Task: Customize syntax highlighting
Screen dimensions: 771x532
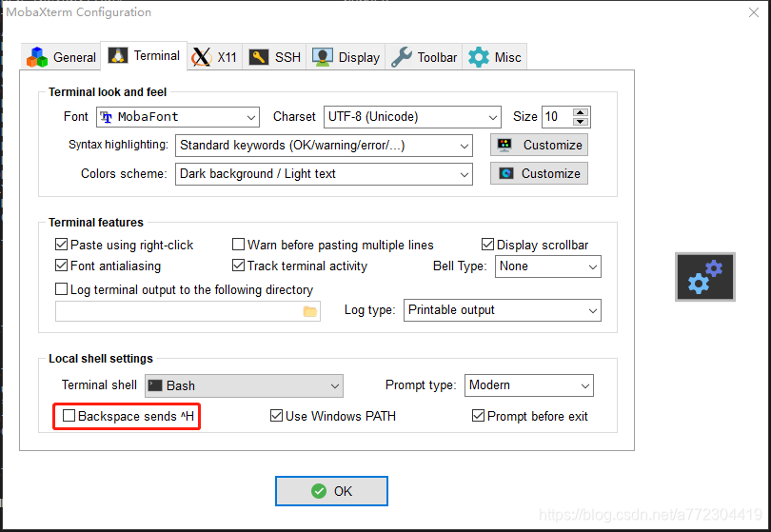Action: [x=539, y=145]
